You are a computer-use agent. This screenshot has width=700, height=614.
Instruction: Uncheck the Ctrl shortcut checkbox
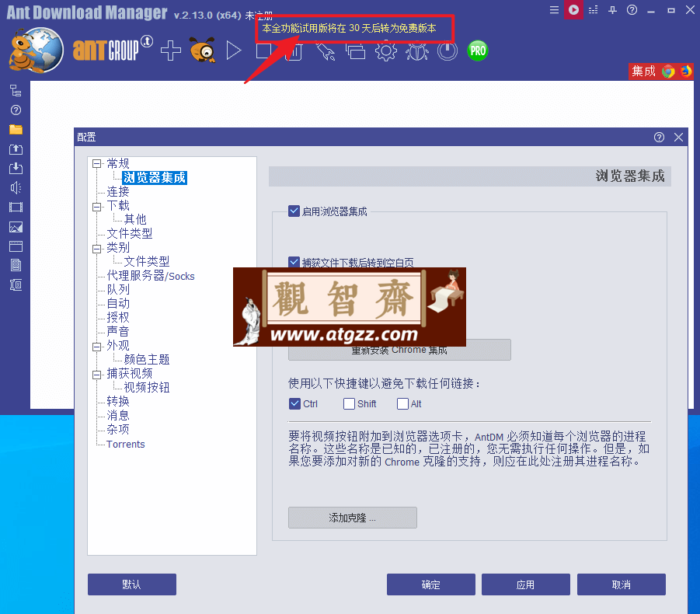click(x=294, y=403)
